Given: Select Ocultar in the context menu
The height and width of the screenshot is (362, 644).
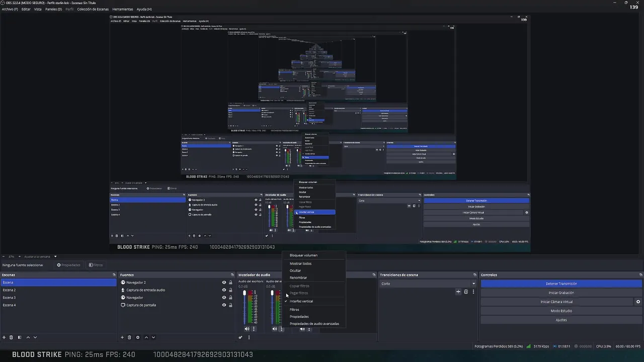Looking at the screenshot, I should [314, 270].
